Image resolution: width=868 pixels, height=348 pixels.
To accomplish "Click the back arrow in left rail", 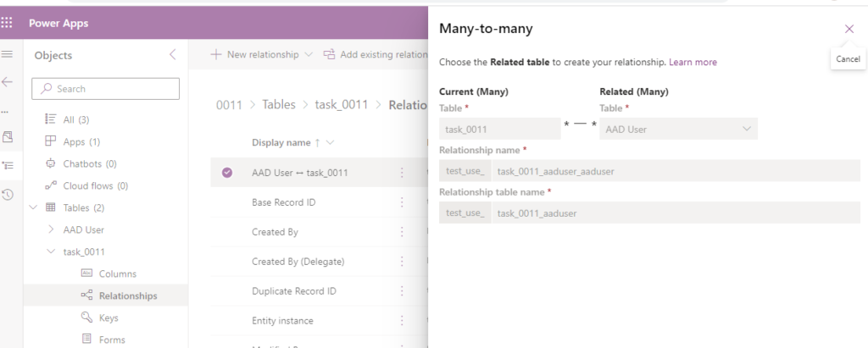I will (x=8, y=82).
